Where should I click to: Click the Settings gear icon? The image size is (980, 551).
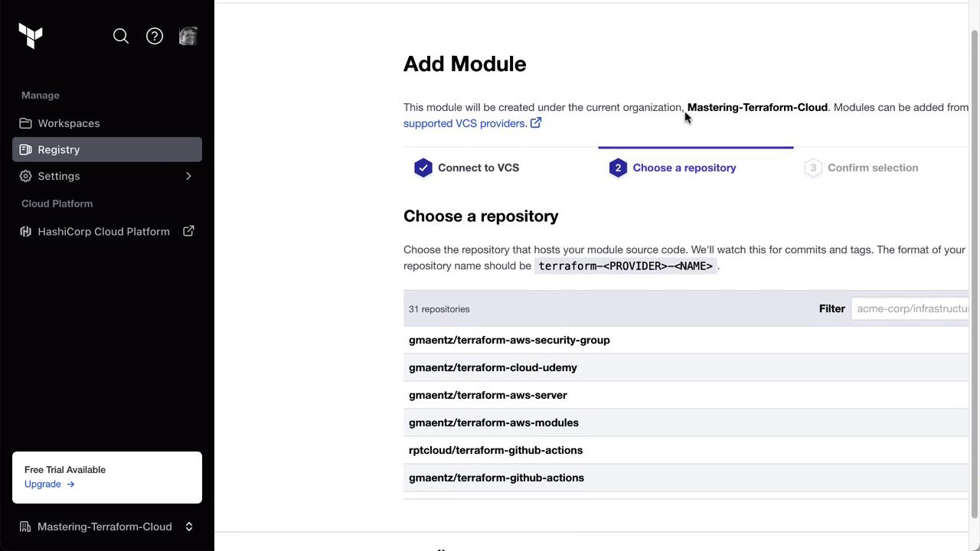pos(26,176)
